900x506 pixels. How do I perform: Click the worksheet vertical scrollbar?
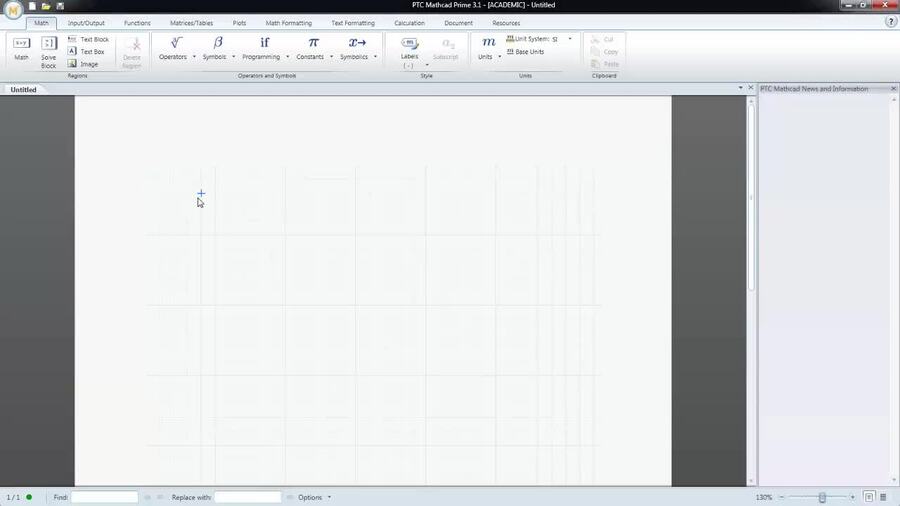pos(751,197)
